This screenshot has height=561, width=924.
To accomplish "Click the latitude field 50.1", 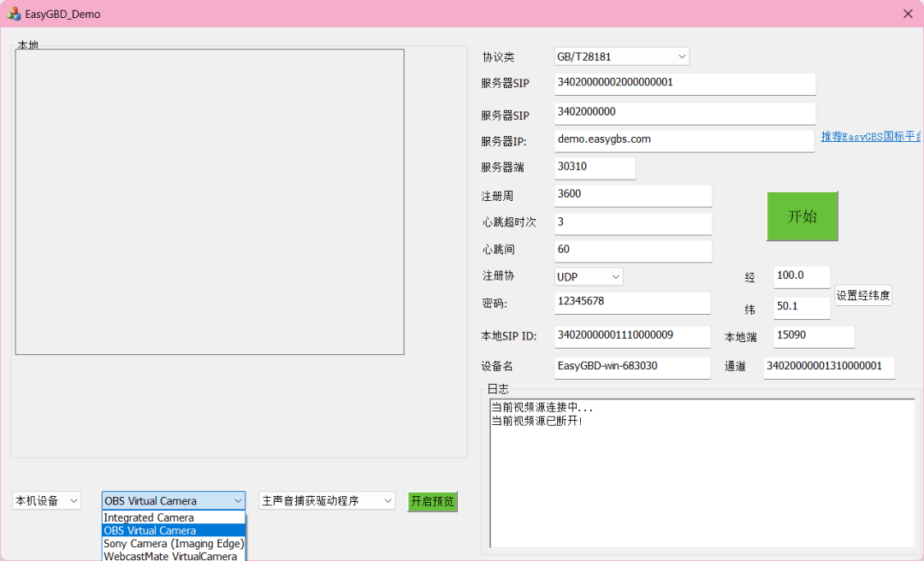I will 802,308.
